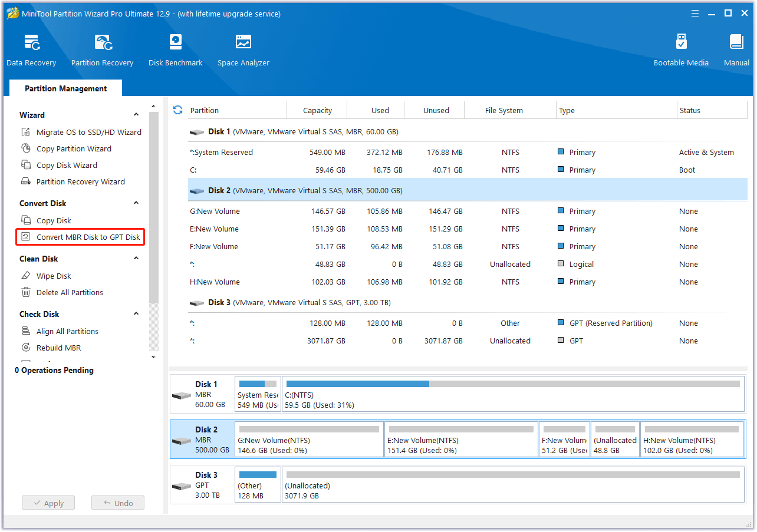Screen dimensions: 757x532
Task: Open the Data Recovery tool
Action: (31, 50)
